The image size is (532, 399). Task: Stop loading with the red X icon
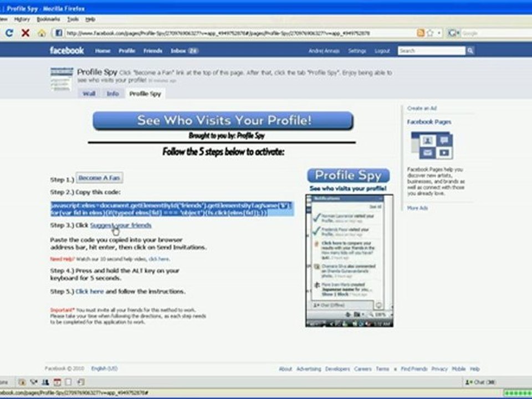click(x=25, y=33)
